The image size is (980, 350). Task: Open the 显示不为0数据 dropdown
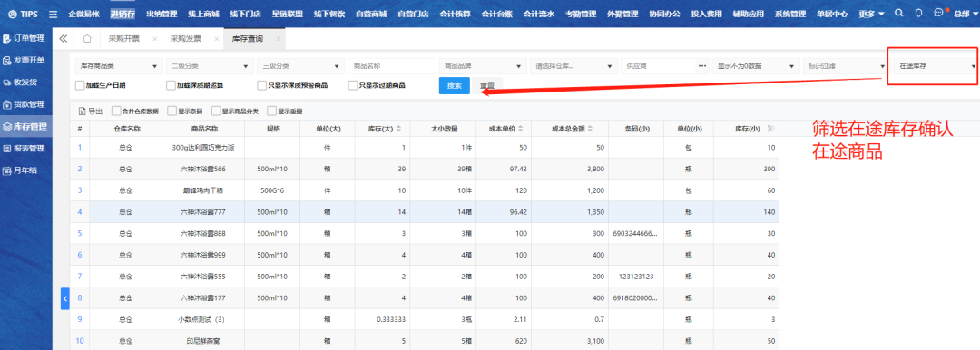[x=756, y=65]
